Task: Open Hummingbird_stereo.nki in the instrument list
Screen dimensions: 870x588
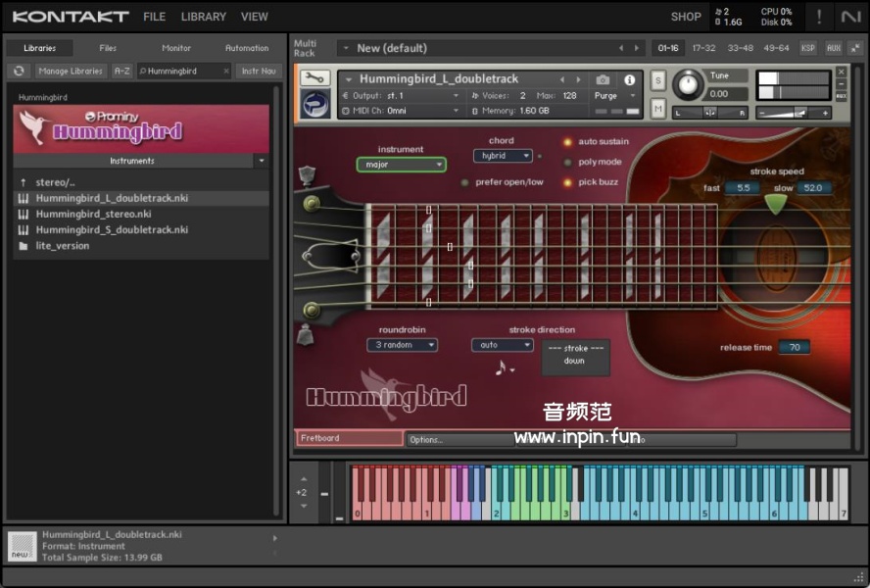Action: [x=93, y=214]
